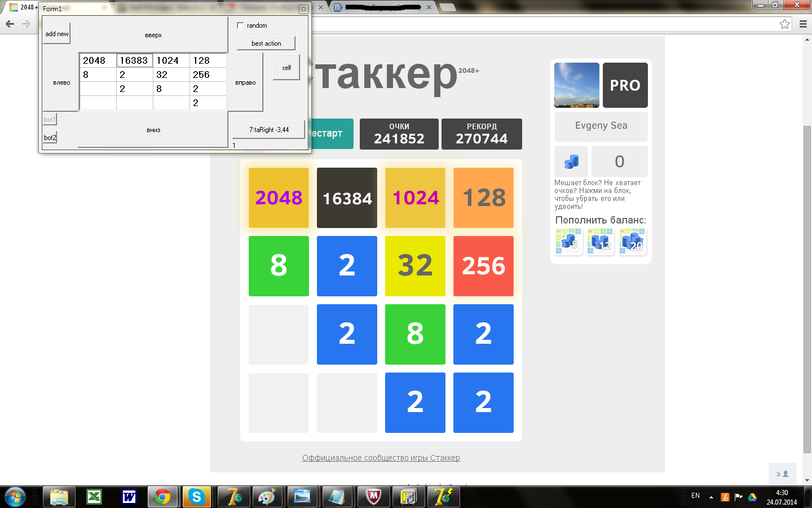Click the online users counter widget
This screenshot has height=508, width=812.
click(782, 474)
